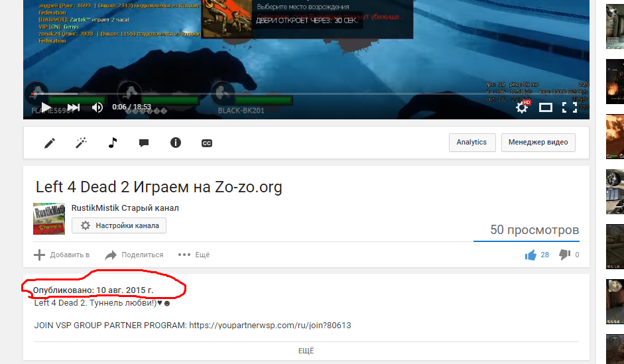This screenshot has height=364, width=624.
Task: Toggle theater mode in the player
Action: pyautogui.click(x=545, y=107)
